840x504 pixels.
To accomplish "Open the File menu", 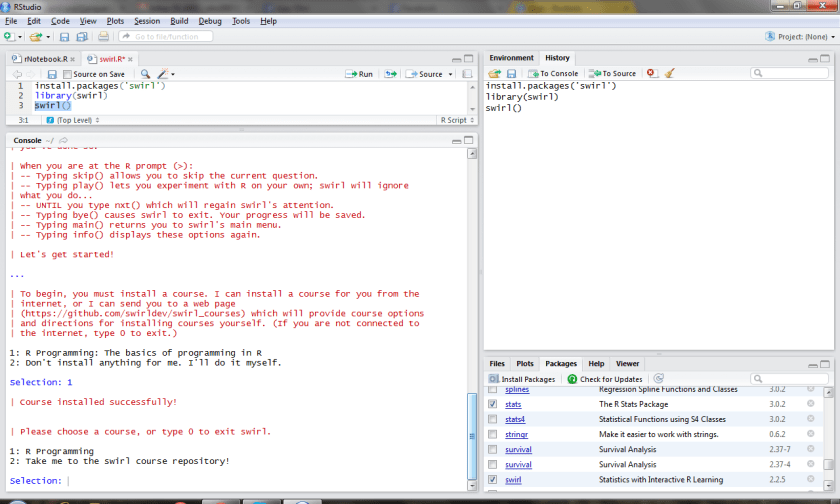I will click(11, 21).
